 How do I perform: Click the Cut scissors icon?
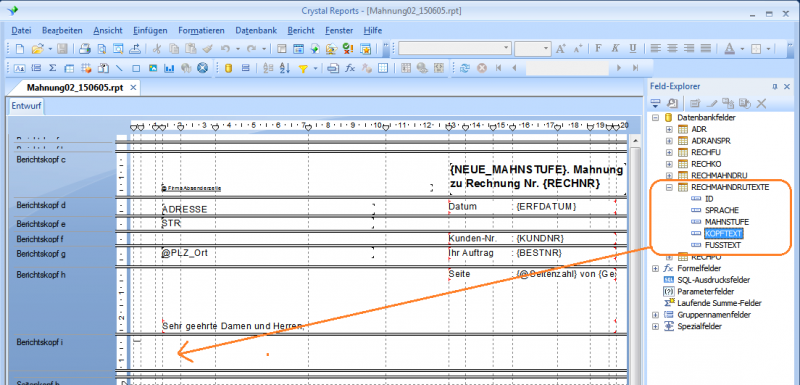pos(157,49)
